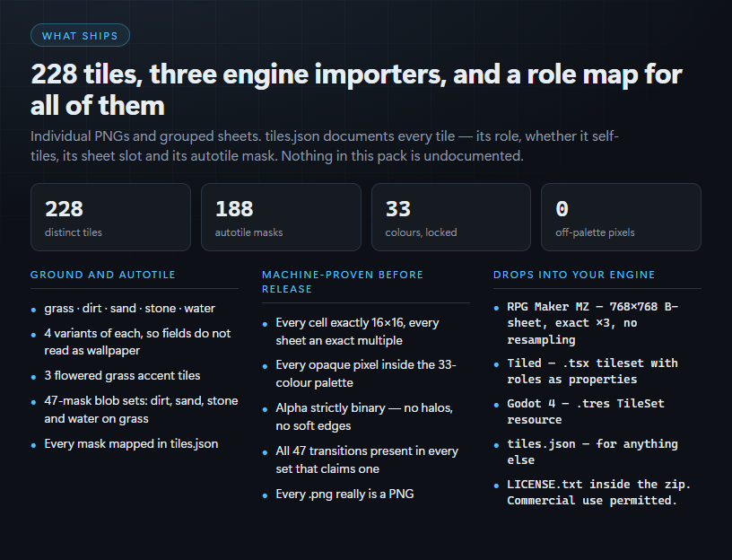Screen dimensions: 732x560
Task: Select the LICENSE.txt commercial use item
Action: tap(599, 493)
